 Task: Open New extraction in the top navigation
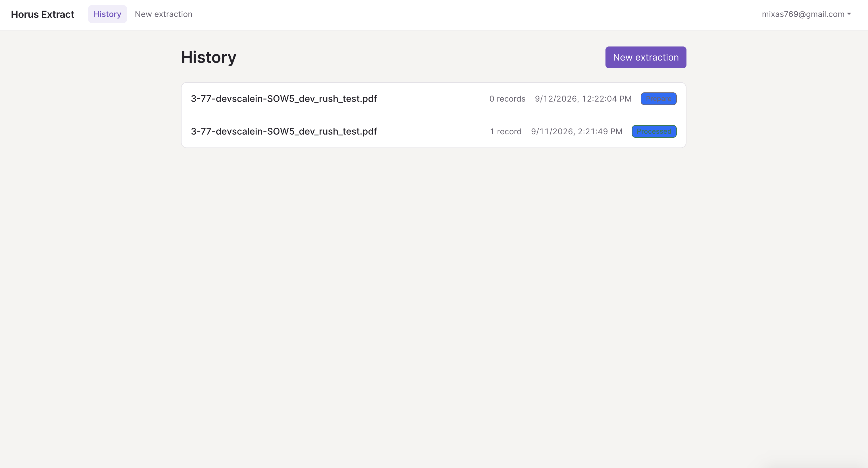[163, 14]
